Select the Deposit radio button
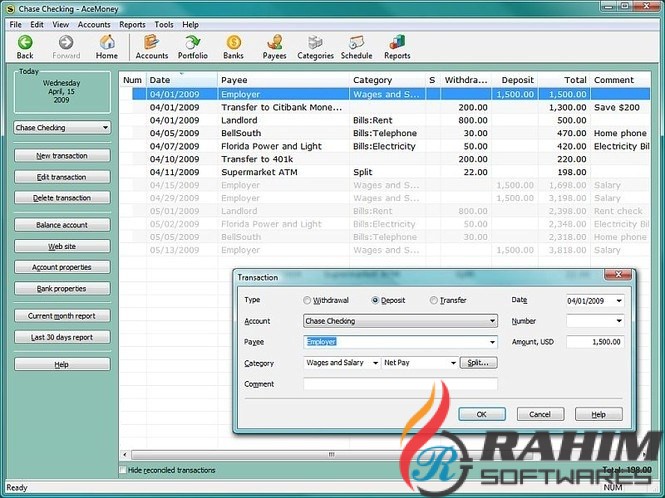 (375, 300)
